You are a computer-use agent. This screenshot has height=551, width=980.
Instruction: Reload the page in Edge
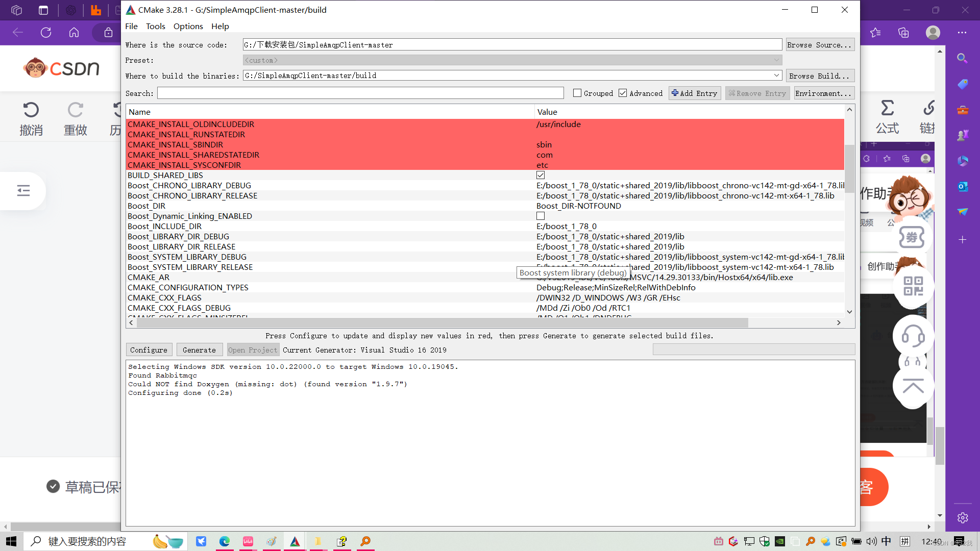point(46,32)
